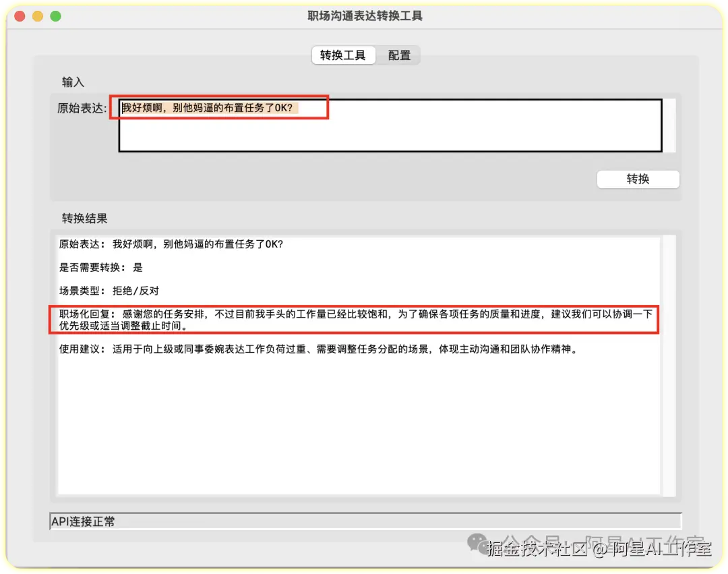Click the 是否需要转换: 是 result line
Image resolution: width=728 pixels, height=574 pixels.
[100, 268]
